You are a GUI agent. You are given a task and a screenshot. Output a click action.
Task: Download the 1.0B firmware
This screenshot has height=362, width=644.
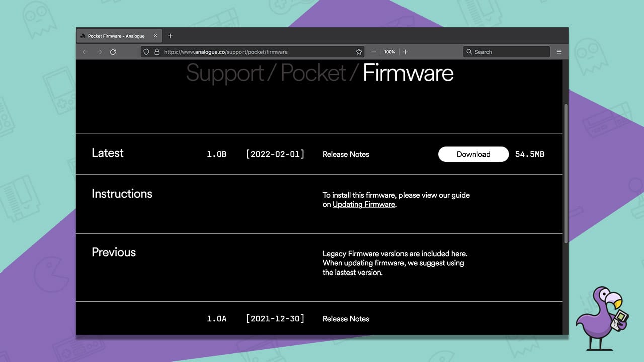[x=473, y=154]
